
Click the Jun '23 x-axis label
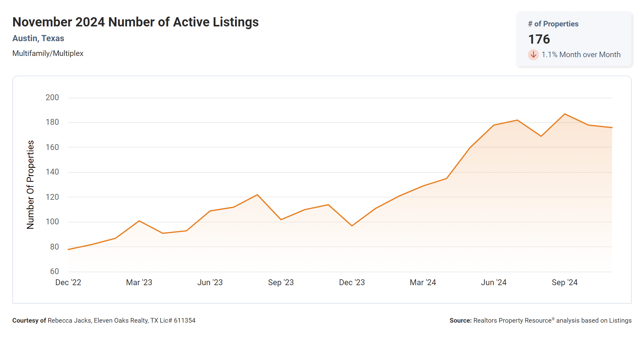210,282
